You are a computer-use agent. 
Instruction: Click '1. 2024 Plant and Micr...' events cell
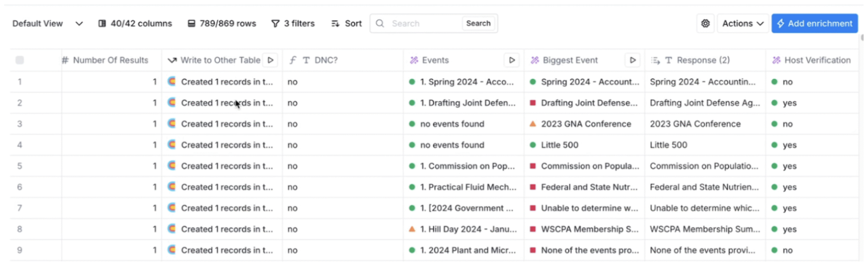pos(463,250)
